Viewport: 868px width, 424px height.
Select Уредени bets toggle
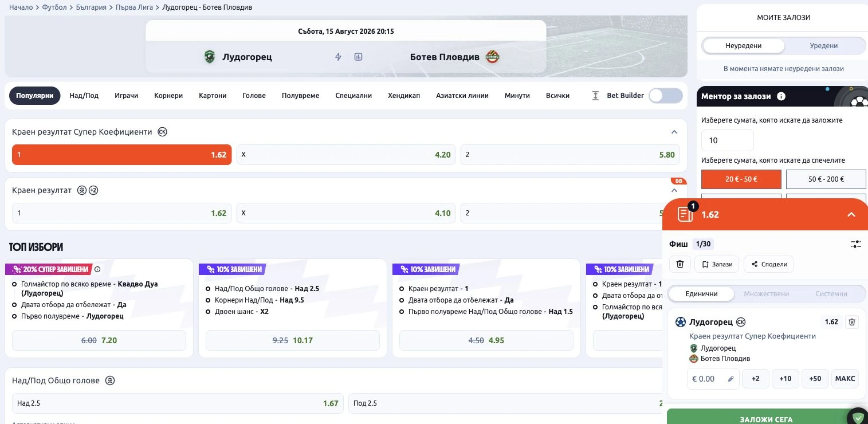[824, 46]
